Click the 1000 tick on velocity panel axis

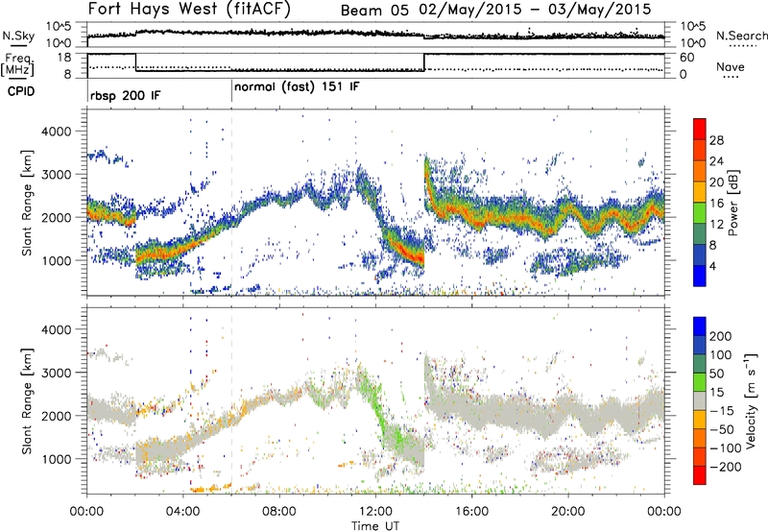click(56, 459)
